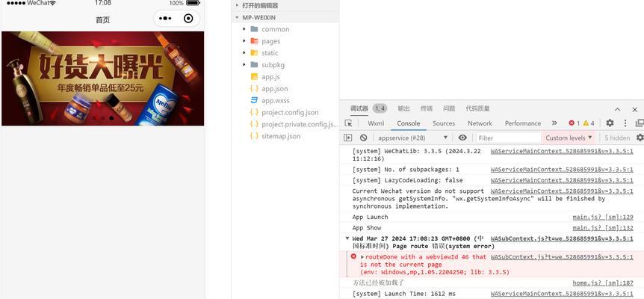Switch to the 问题 panel tab
The height and width of the screenshot is (299, 644).
point(449,109)
